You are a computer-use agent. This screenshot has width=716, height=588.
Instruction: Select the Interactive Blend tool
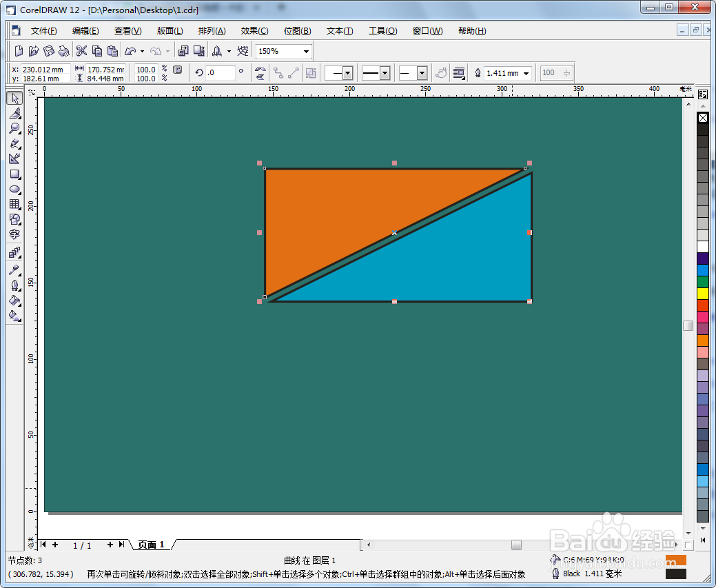14,252
